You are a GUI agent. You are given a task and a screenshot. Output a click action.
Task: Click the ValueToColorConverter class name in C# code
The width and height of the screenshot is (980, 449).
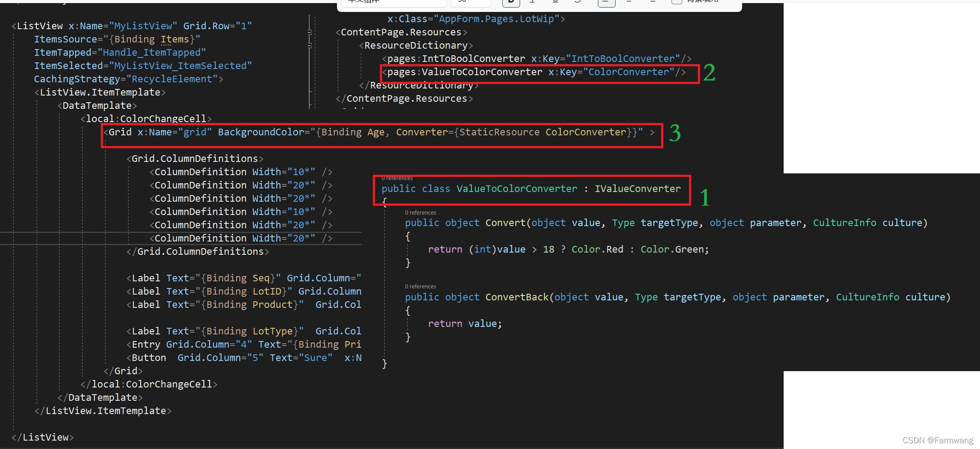coord(517,189)
